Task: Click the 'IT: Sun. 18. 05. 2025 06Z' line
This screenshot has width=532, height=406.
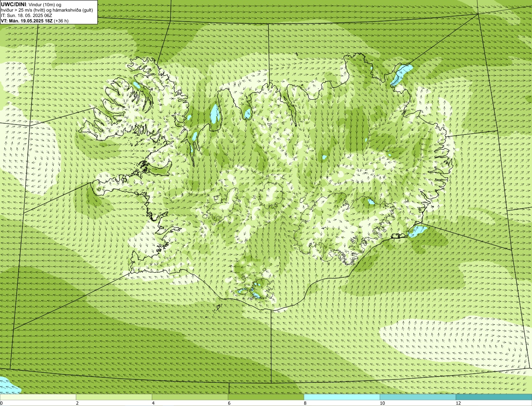Action: 27,15
